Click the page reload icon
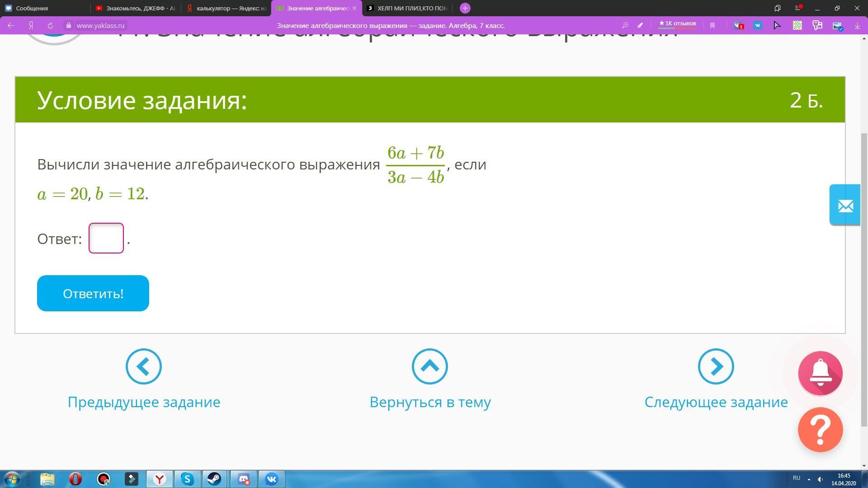The image size is (868, 488). click(x=50, y=26)
